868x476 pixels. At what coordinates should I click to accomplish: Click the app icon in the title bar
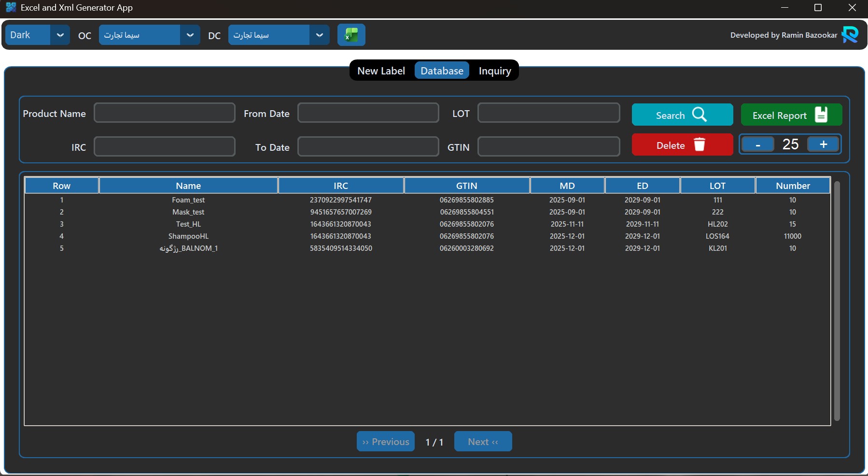11,7
